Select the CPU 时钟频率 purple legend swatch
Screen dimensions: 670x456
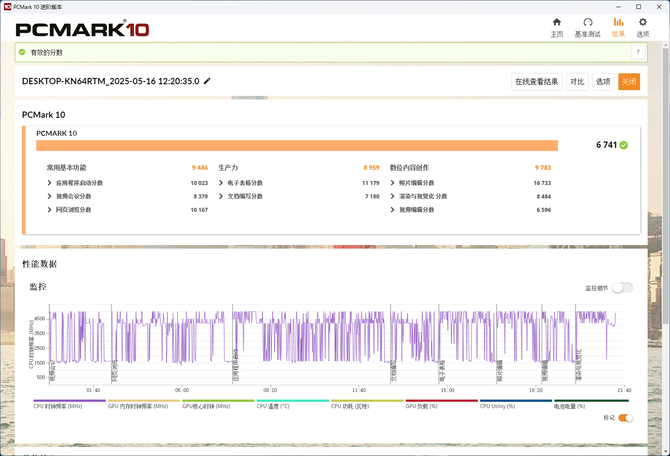click(68, 401)
